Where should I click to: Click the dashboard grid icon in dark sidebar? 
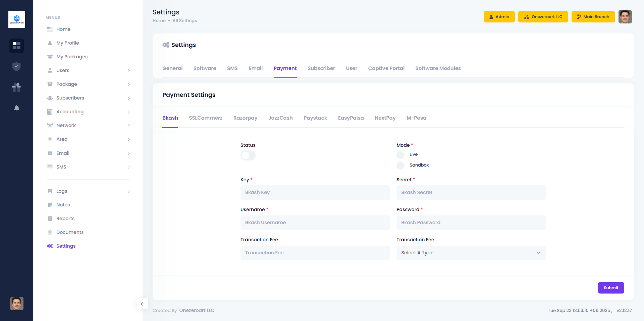tap(16, 46)
